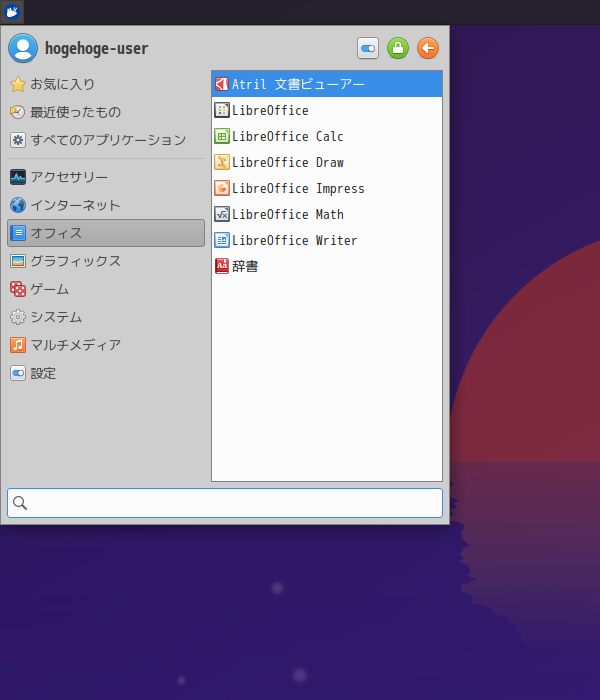Open the システム category
Image resolution: width=600 pixels, height=700 pixels.
point(106,317)
